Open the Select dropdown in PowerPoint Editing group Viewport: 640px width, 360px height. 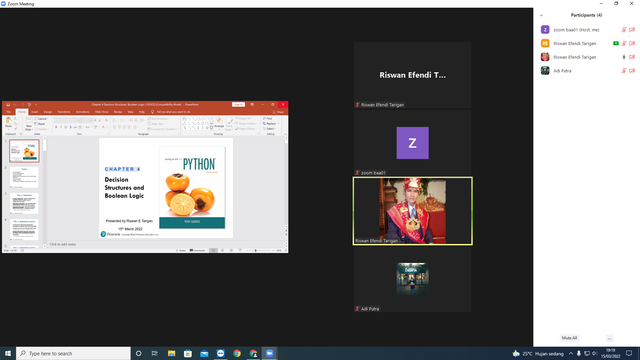[x=270, y=129]
